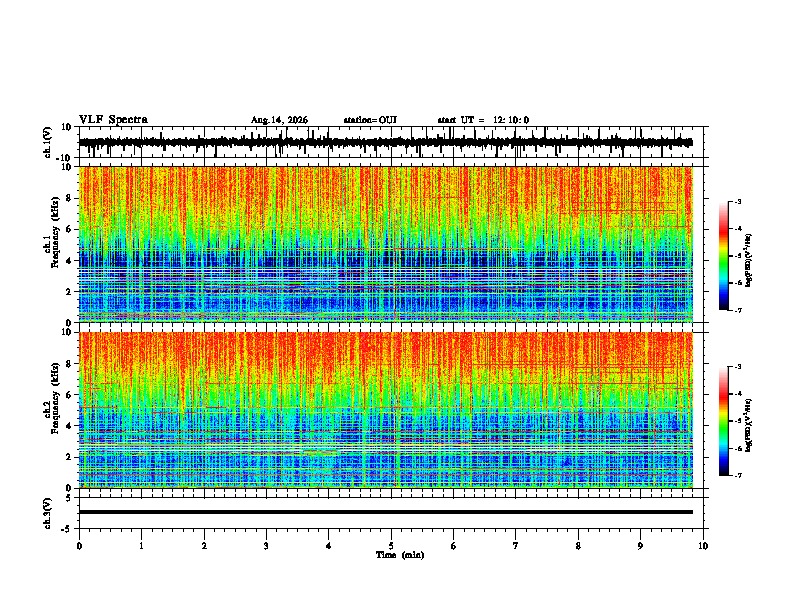Click time axis tick label '5'
The image size is (792, 612).
click(391, 546)
